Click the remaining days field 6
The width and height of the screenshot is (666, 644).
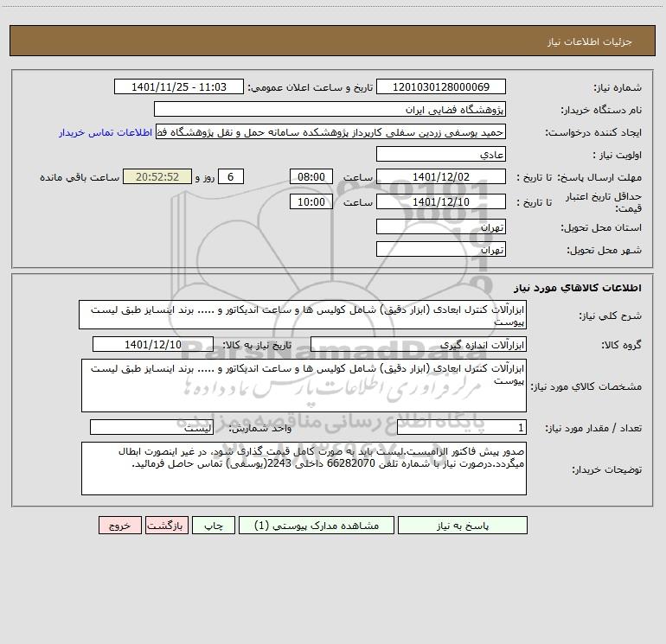[x=231, y=176]
